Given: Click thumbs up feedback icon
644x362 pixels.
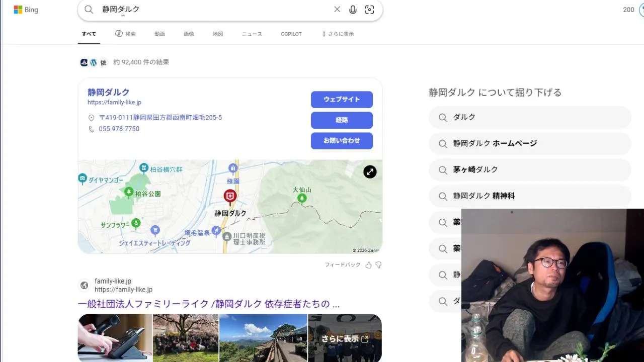Looking at the screenshot, I should 369,264.
